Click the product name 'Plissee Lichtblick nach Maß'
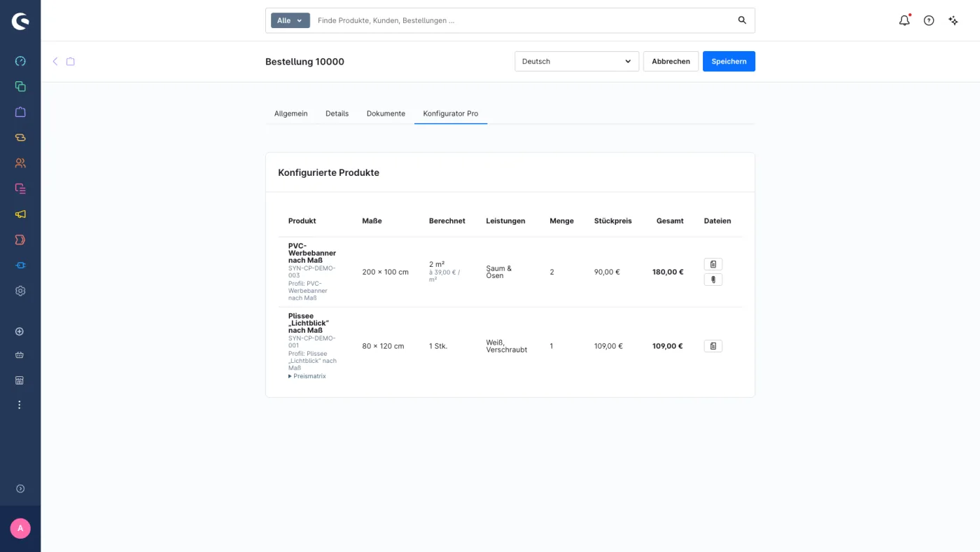 click(308, 323)
